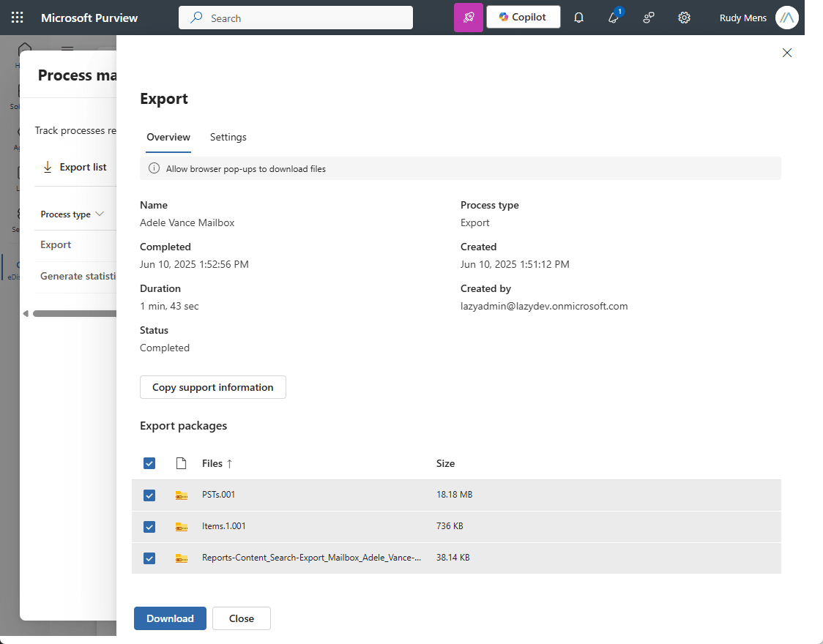Select the Items.1.001 file name
823x644 pixels.
(223, 526)
